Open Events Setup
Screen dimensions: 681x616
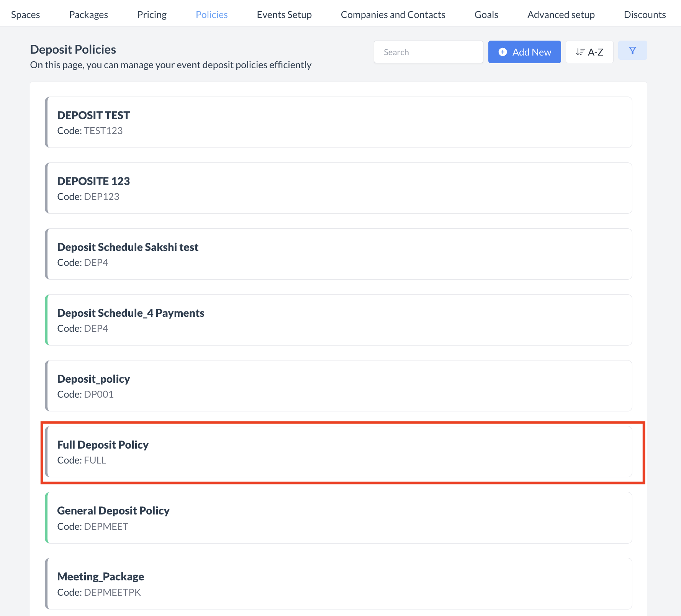click(x=284, y=14)
